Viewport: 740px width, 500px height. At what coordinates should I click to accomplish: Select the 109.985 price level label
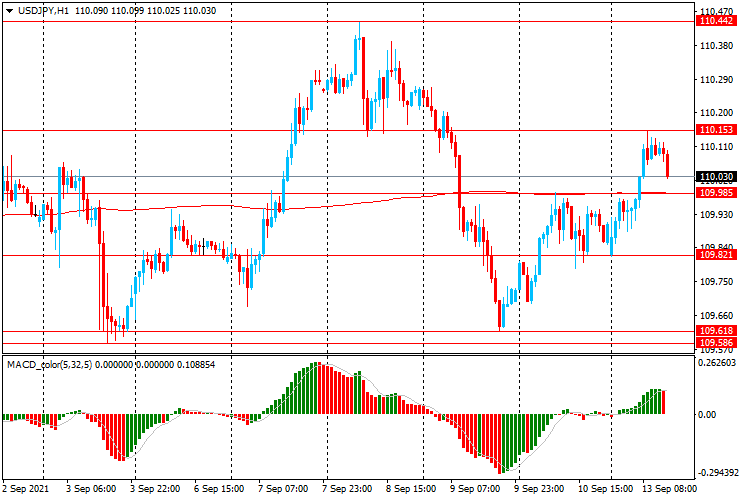click(716, 193)
